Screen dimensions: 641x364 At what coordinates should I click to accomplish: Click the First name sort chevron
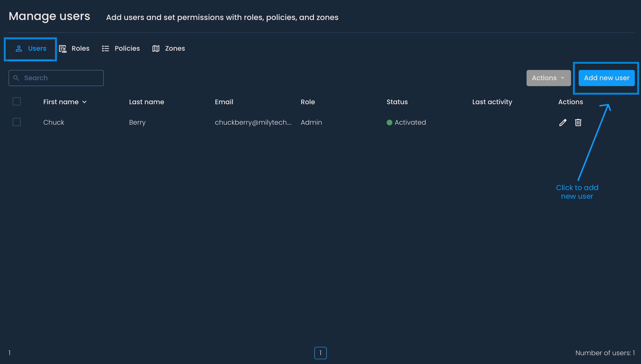click(x=84, y=102)
